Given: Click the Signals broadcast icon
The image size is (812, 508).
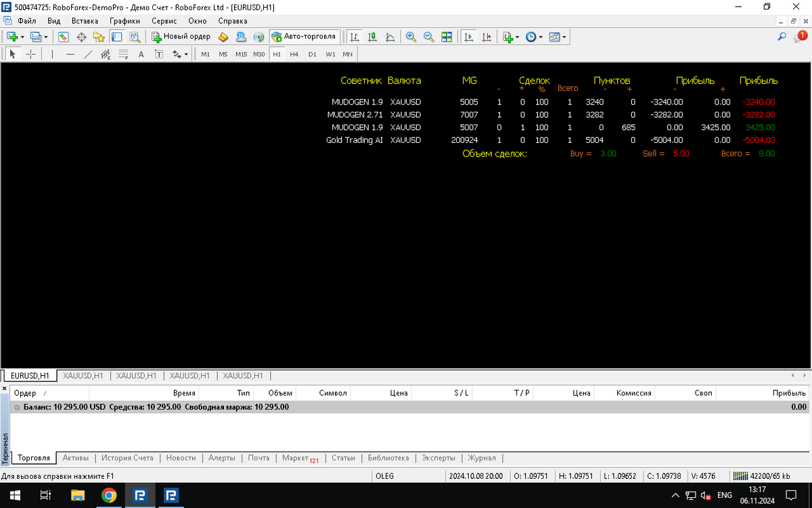Looking at the screenshot, I should 258,37.
